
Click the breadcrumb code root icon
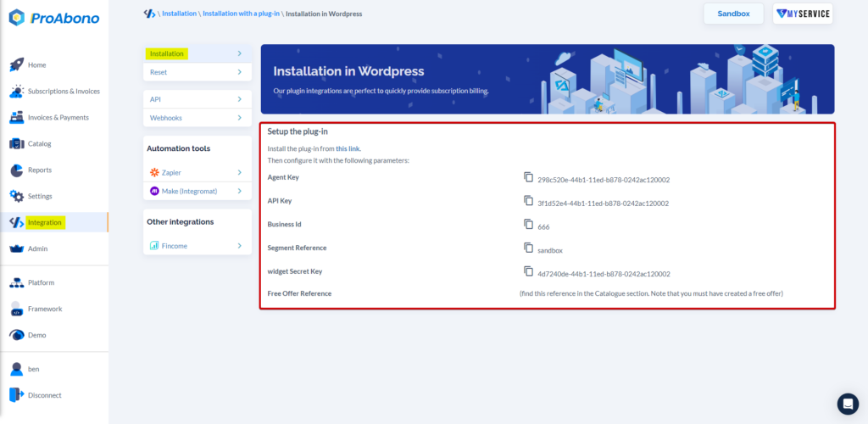click(x=149, y=14)
